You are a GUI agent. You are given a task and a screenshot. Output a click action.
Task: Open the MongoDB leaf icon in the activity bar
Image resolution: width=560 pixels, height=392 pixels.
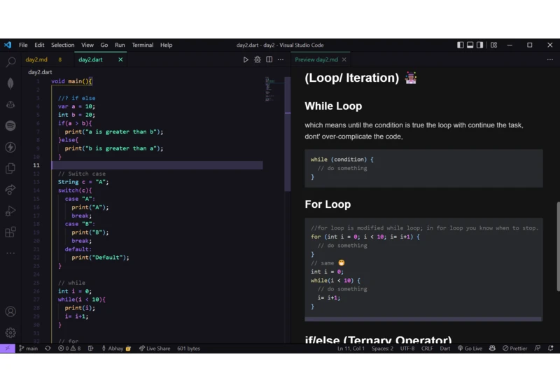(x=10, y=83)
